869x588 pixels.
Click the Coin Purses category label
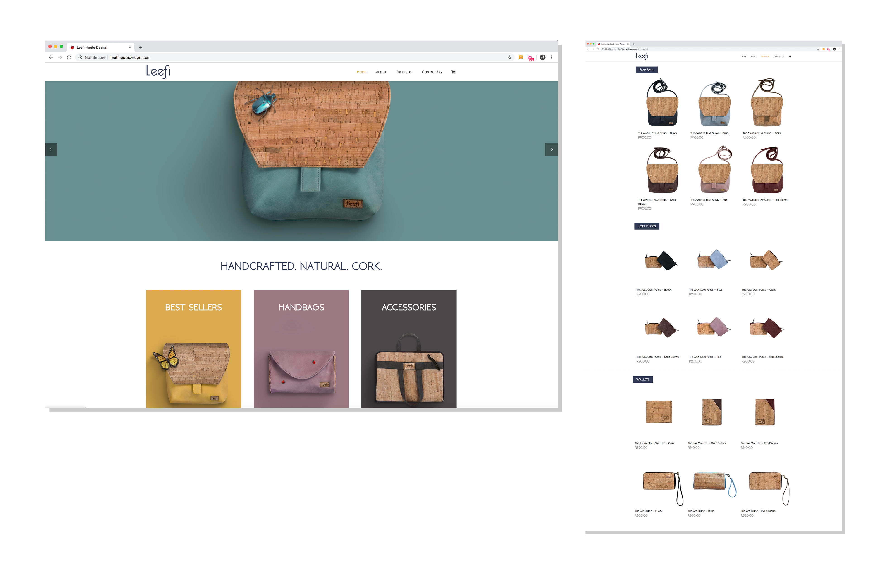coord(647,226)
